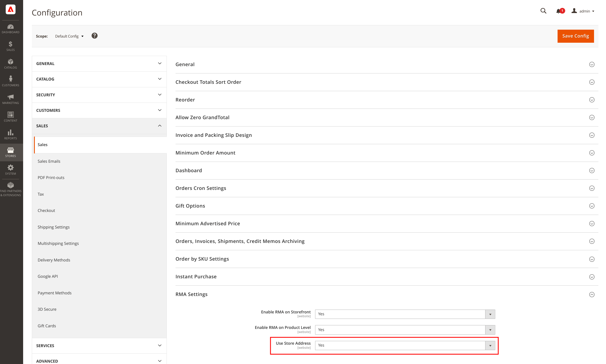This screenshot has height=364, width=606.
Task: Expand Invoice and Packing Slip Design chevron
Action: (592, 135)
